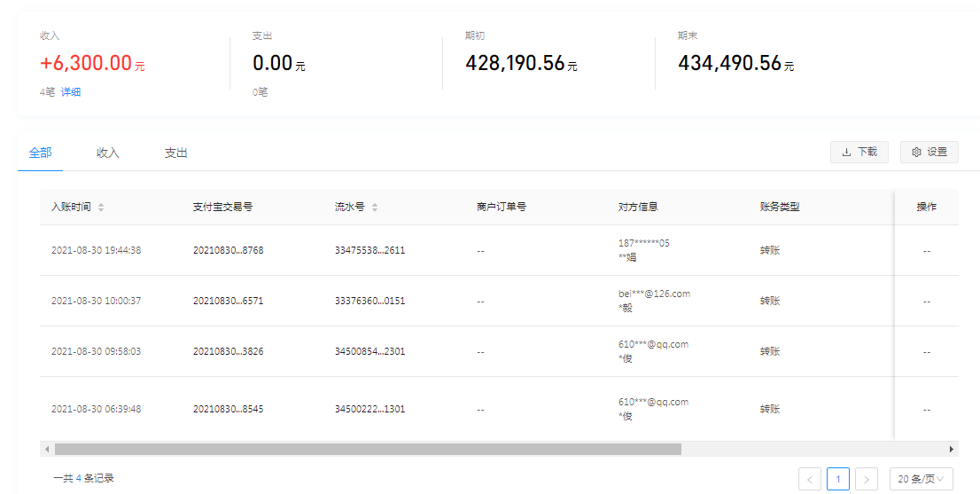Click transaction number 20210830...8768

(x=228, y=250)
